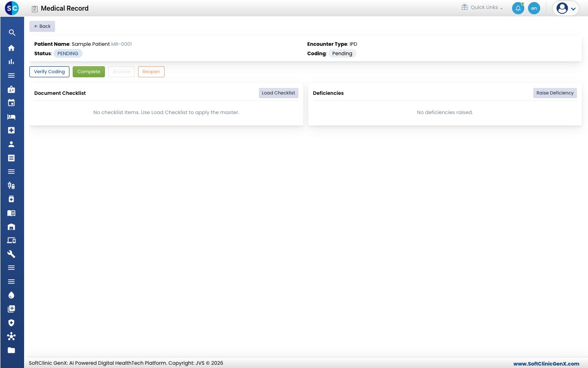Screen dimensions: 588x368
Task: Open the calendar appointments sidebar icon
Action: [11, 103]
